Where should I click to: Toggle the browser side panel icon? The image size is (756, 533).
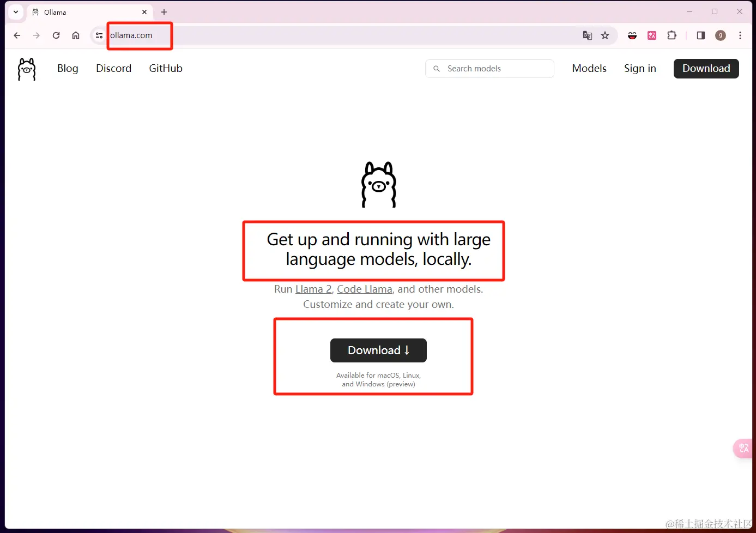(x=701, y=35)
